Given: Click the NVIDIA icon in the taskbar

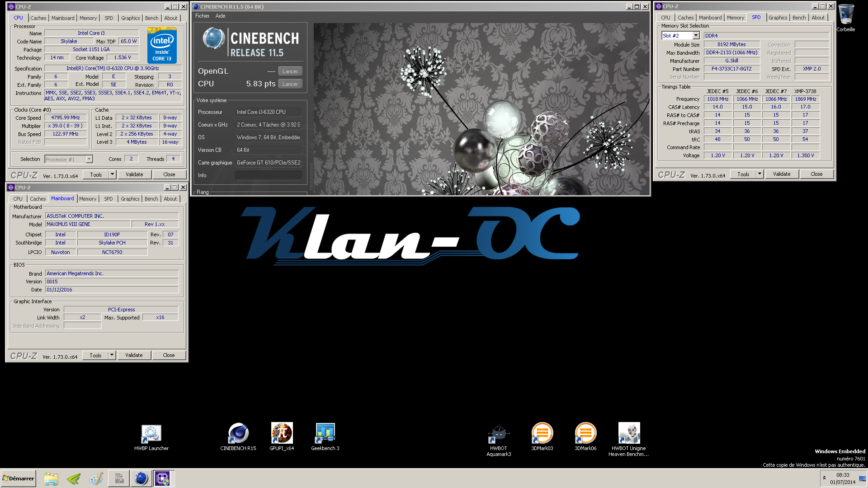Looking at the screenshot, I should pyautogui.click(x=73, y=479).
